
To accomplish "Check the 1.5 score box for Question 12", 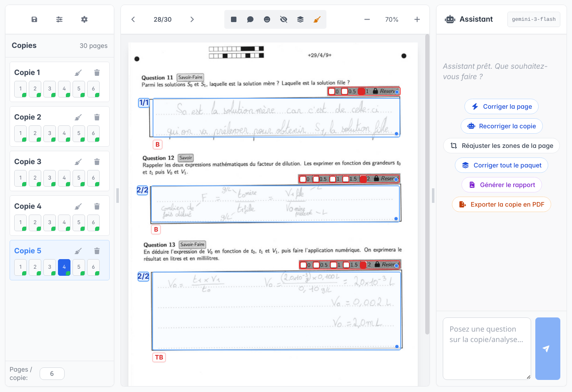I will (x=346, y=179).
